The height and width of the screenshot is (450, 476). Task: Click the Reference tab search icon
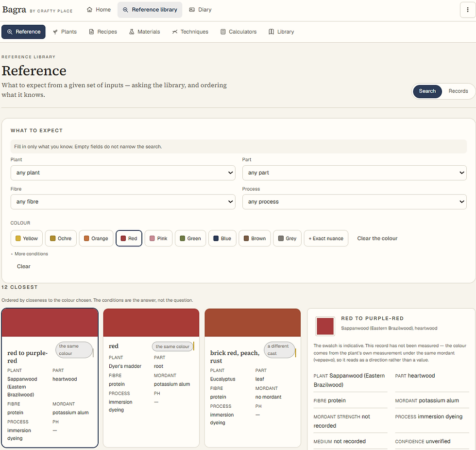(10, 32)
